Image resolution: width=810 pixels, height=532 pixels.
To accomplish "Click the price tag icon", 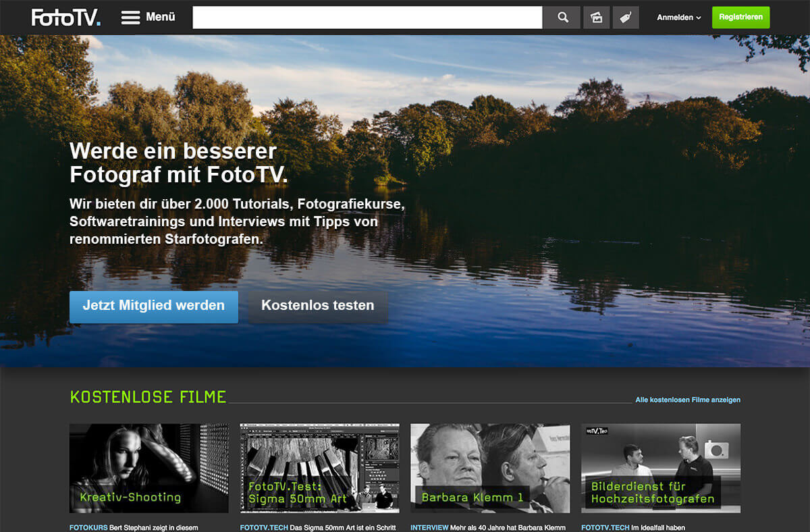I will coord(625,17).
